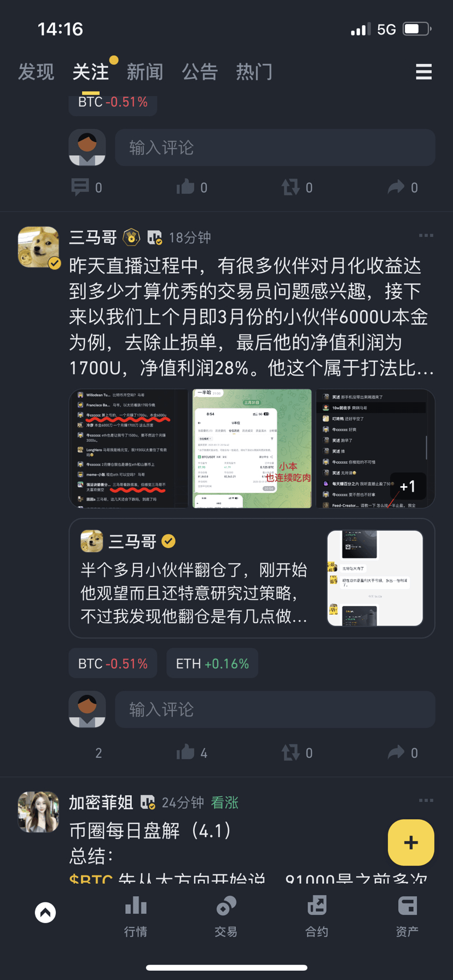Open three-dot options on 三马哥's post

(x=426, y=236)
